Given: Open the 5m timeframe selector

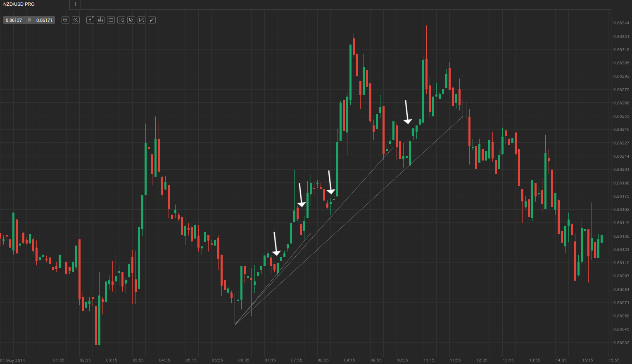Looking at the screenshot, I should [90, 20].
